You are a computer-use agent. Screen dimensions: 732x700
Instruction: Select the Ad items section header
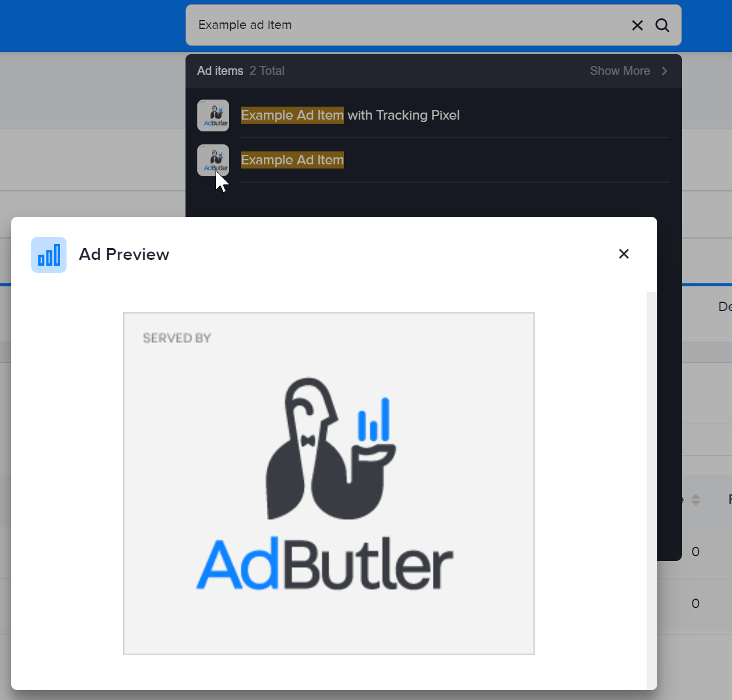click(220, 71)
